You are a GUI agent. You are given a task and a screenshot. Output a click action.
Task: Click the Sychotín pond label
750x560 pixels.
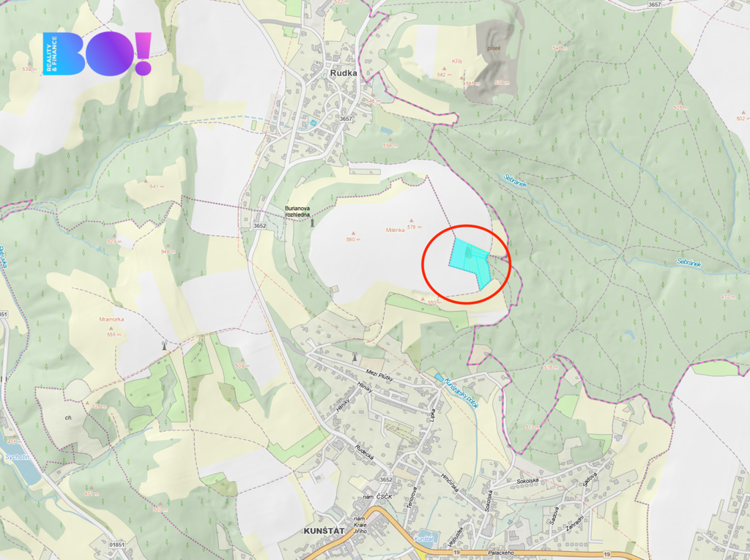point(18,458)
